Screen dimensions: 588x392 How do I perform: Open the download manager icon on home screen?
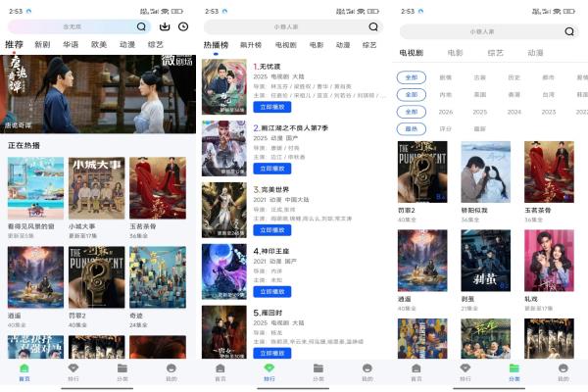pos(164,26)
